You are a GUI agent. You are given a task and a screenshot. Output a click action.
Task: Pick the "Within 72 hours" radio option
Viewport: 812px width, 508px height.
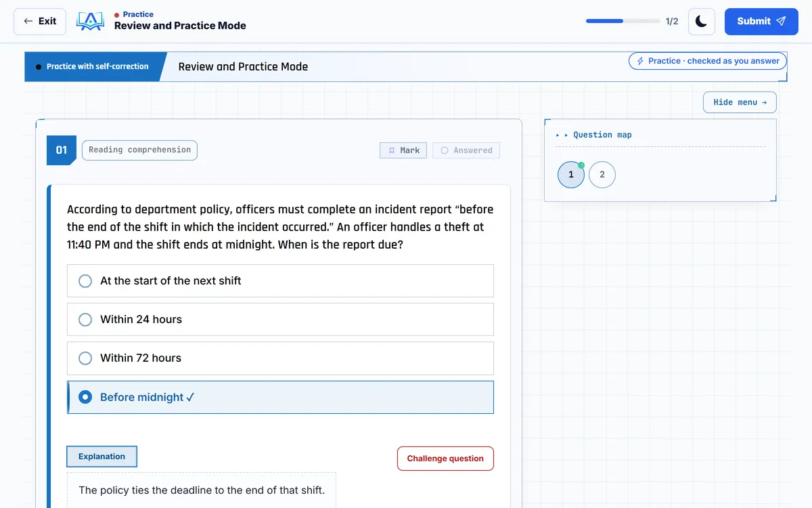tap(280, 358)
